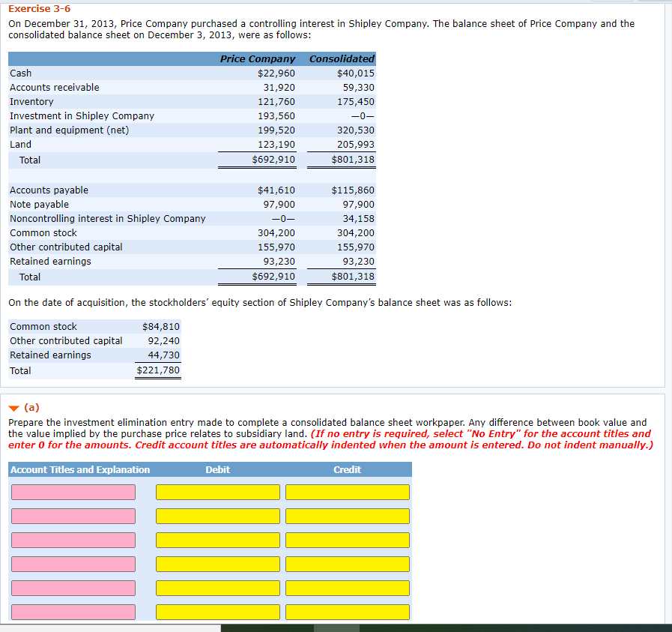Click the second row Credit field
The width and height of the screenshot is (672, 632).
click(348, 516)
